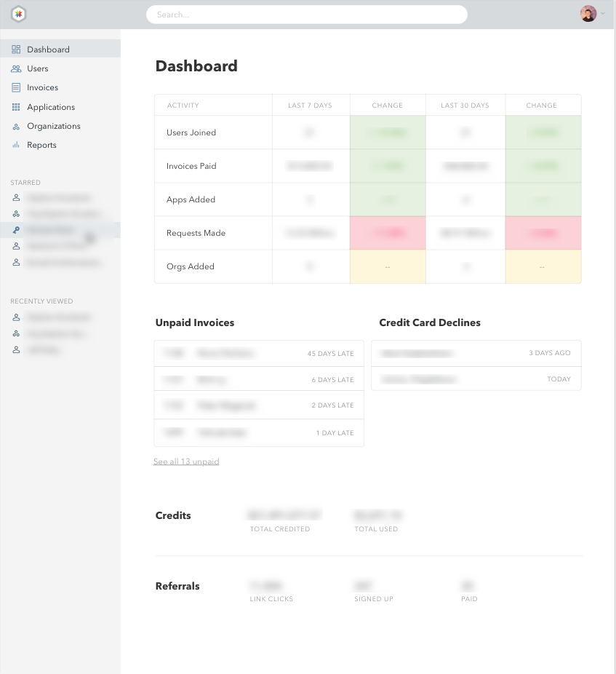Click the invoice marked 45 days late

point(259,353)
